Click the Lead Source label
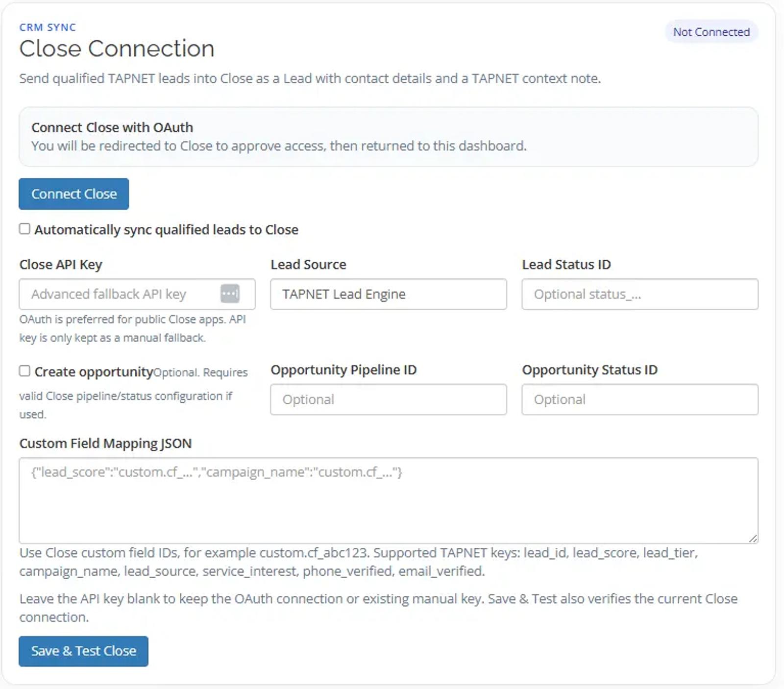This screenshot has height=689, width=784. (308, 265)
